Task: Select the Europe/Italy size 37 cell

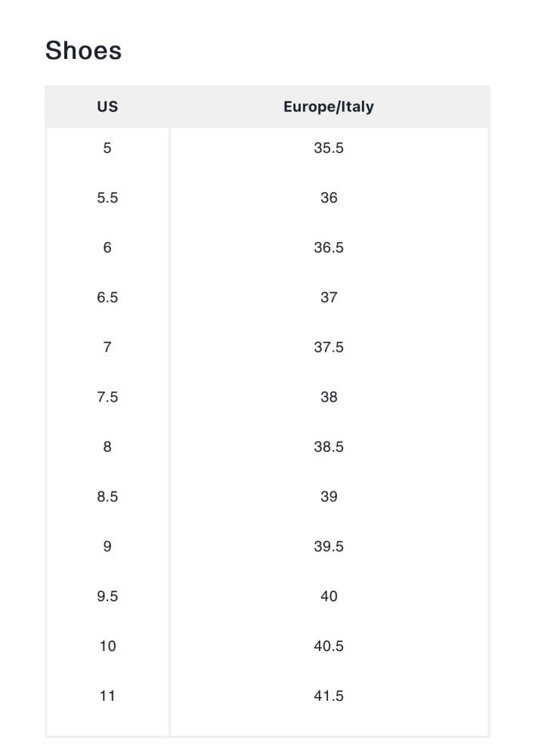Action: point(329,298)
